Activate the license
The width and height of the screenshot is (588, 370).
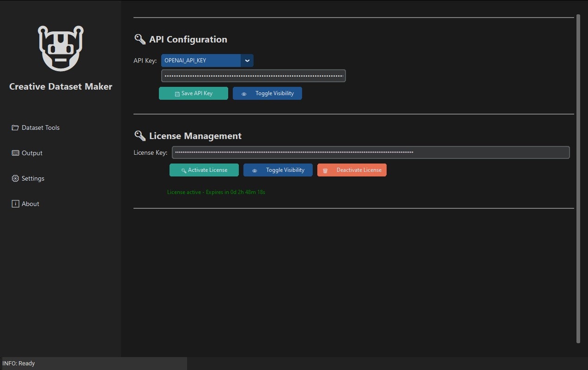coord(204,170)
